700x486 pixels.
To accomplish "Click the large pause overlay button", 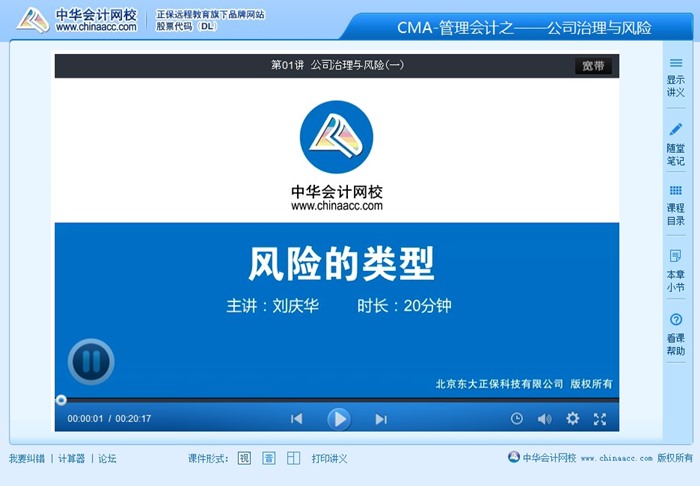I will pyautogui.click(x=91, y=361).
